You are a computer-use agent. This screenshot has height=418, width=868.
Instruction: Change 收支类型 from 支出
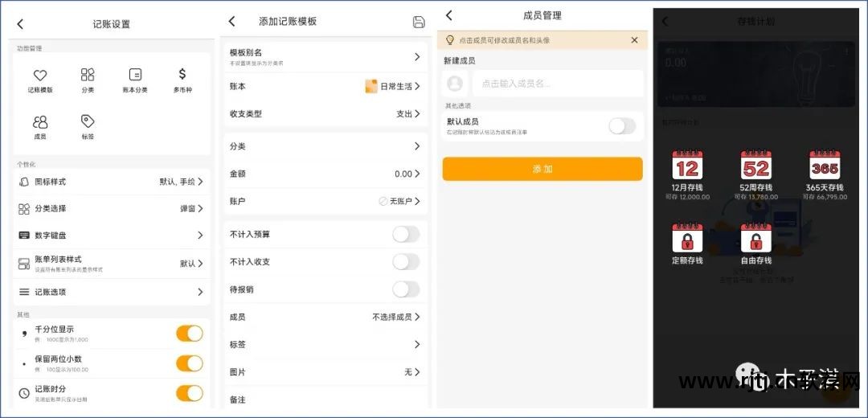tap(408, 113)
